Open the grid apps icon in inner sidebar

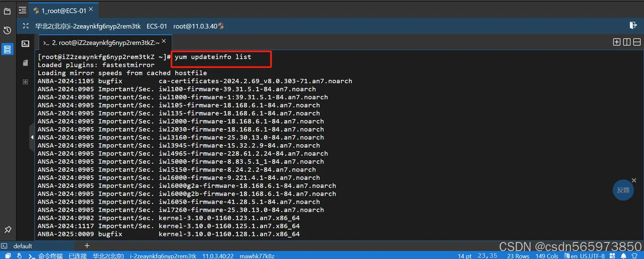pos(26,82)
